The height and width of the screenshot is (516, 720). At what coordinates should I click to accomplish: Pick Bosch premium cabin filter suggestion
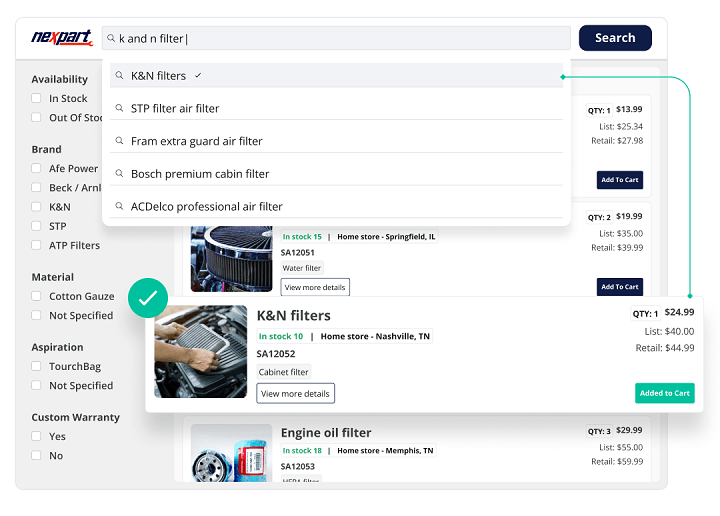(200, 174)
